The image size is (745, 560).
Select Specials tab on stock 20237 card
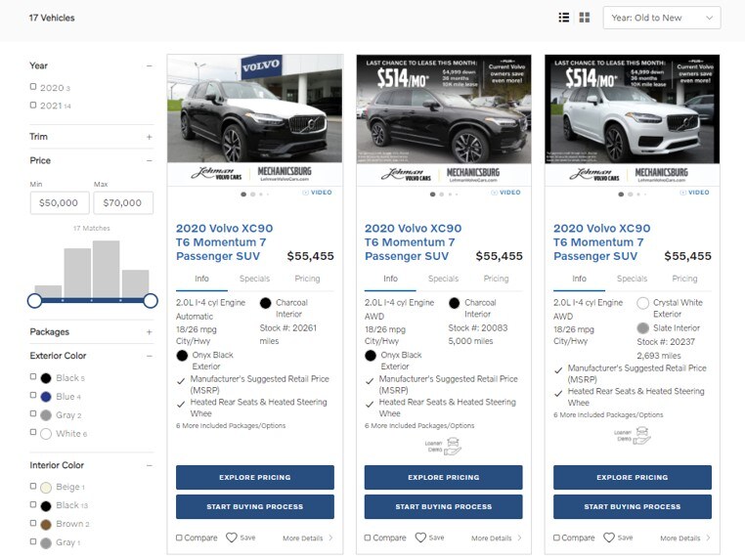[632, 279]
